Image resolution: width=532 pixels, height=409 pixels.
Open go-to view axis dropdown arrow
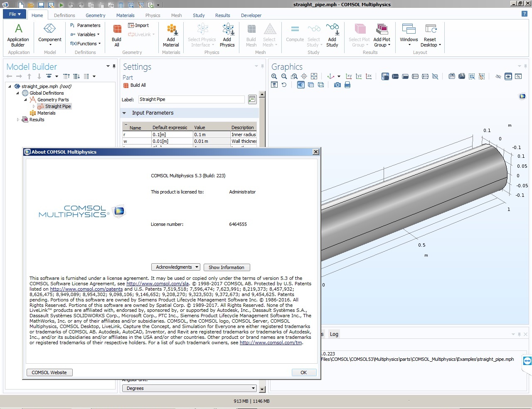click(339, 76)
